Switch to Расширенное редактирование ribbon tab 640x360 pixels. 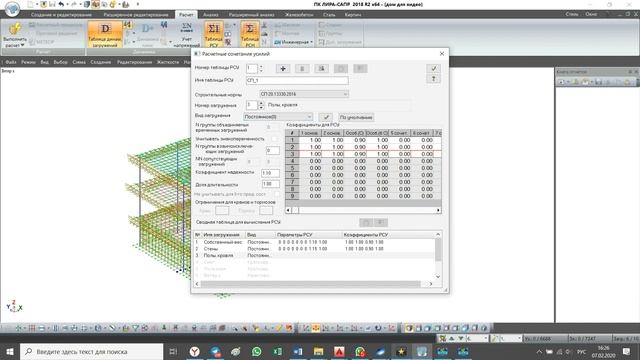pyautogui.click(x=136, y=15)
